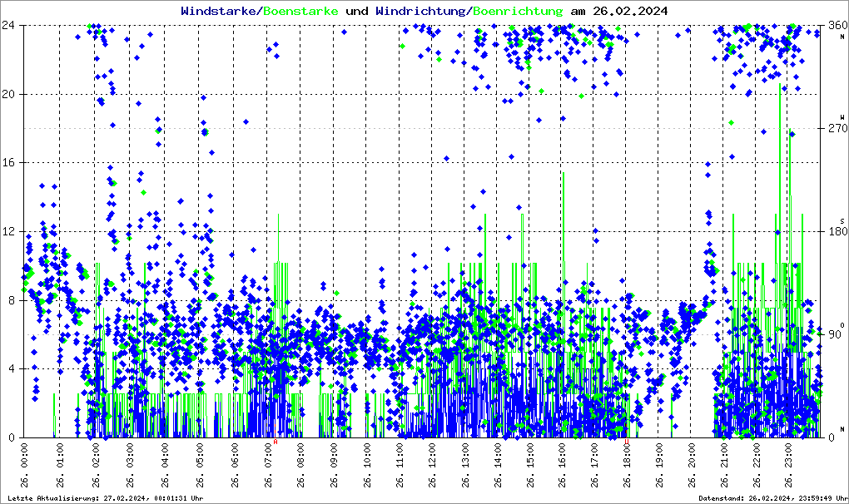Select the direction axis value 90
Viewport: 849px width, 504px height.
[x=835, y=334]
